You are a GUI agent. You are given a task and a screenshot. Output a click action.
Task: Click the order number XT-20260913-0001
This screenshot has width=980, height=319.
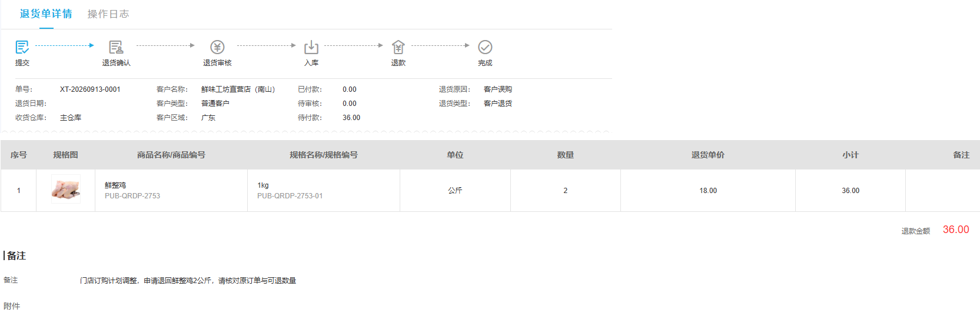[x=90, y=89]
